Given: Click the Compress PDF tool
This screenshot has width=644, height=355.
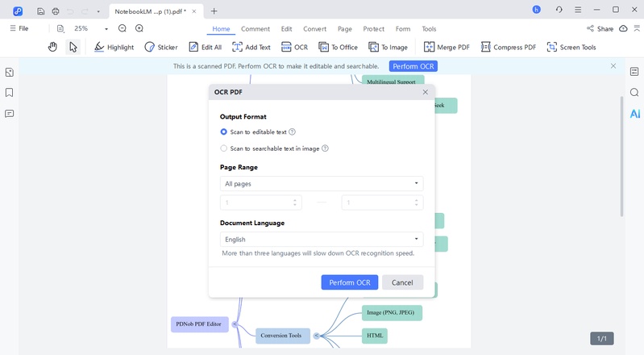Looking at the screenshot, I should tap(509, 47).
